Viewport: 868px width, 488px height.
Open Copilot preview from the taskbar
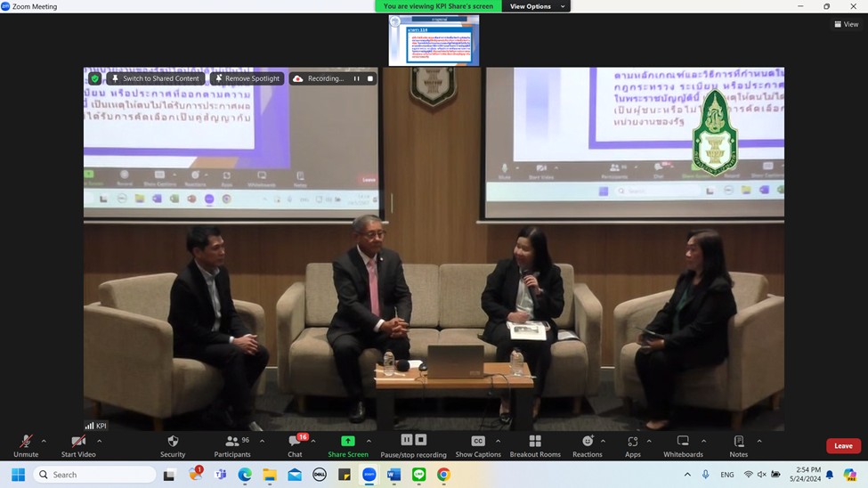849,475
